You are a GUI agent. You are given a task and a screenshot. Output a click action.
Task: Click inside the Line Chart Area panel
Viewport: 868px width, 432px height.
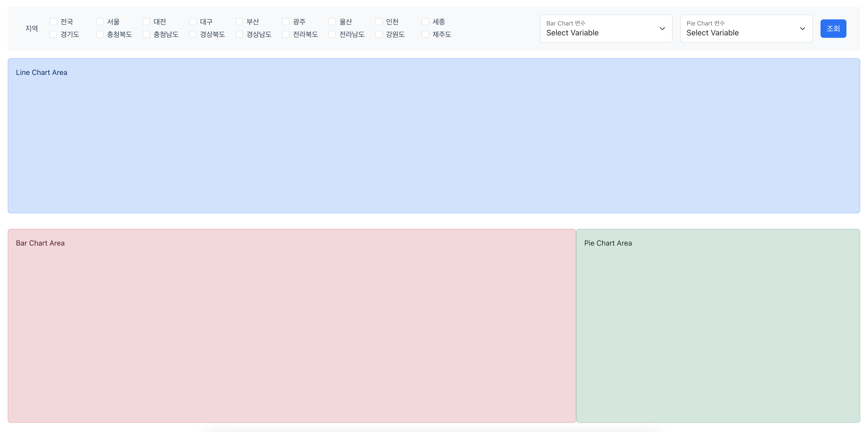tap(434, 136)
